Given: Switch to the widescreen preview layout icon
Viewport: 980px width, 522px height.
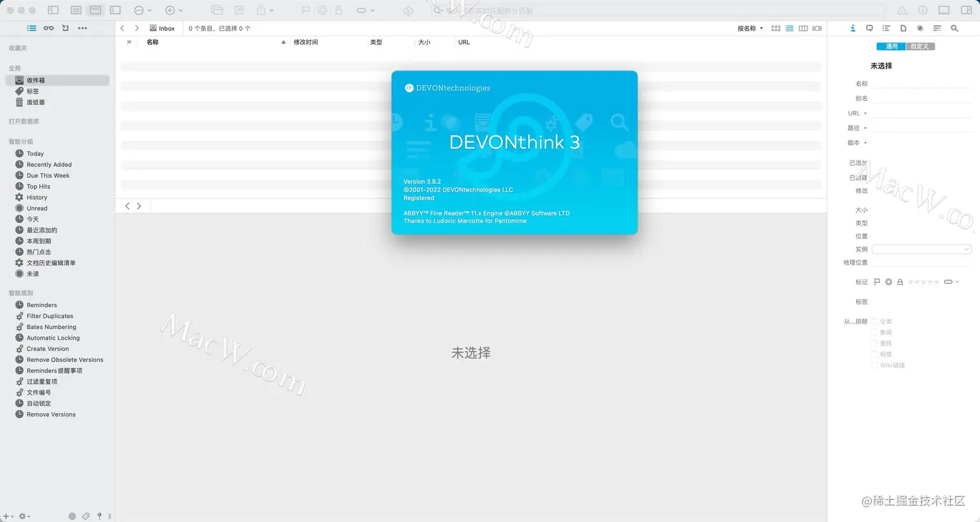Looking at the screenshot, I should [x=115, y=10].
